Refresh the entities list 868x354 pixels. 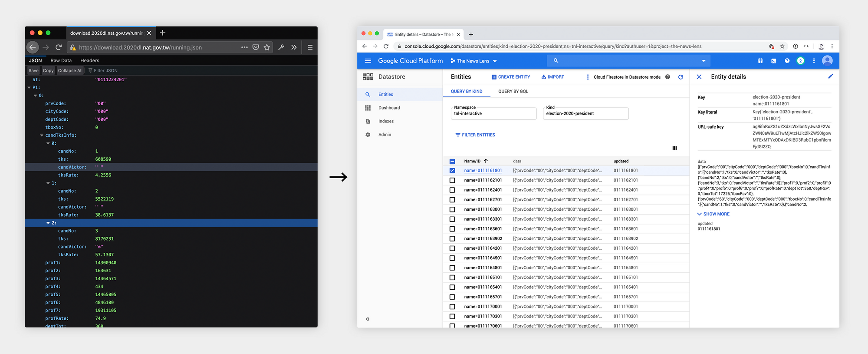[x=681, y=77]
